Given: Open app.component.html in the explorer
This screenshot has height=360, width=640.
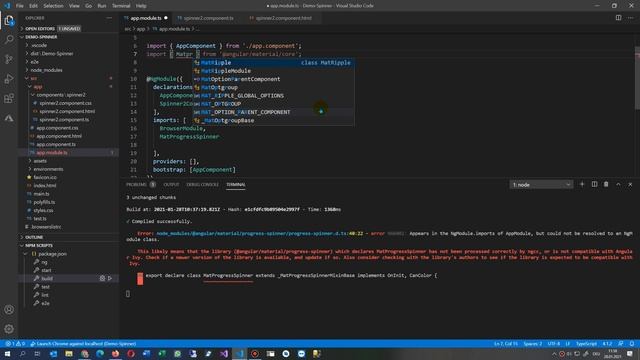Looking at the screenshot, I should pos(59,136).
